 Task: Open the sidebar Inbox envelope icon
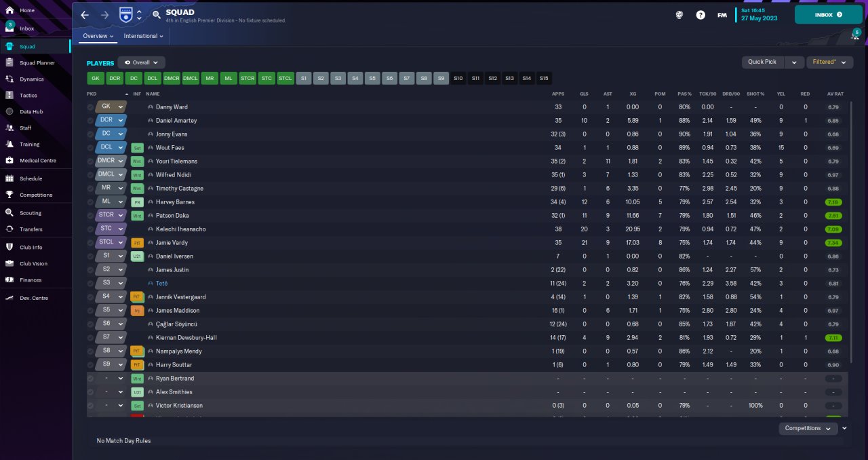pyautogui.click(x=9, y=28)
